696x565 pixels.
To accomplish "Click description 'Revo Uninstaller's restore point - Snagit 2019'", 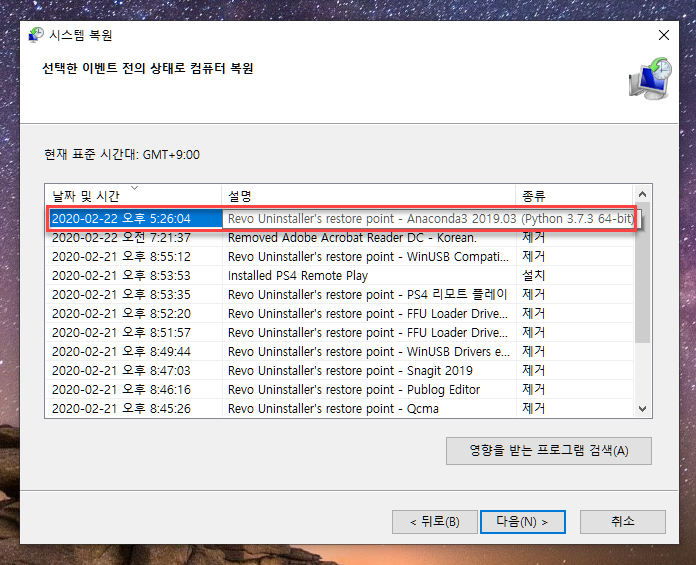I will (350, 371).
